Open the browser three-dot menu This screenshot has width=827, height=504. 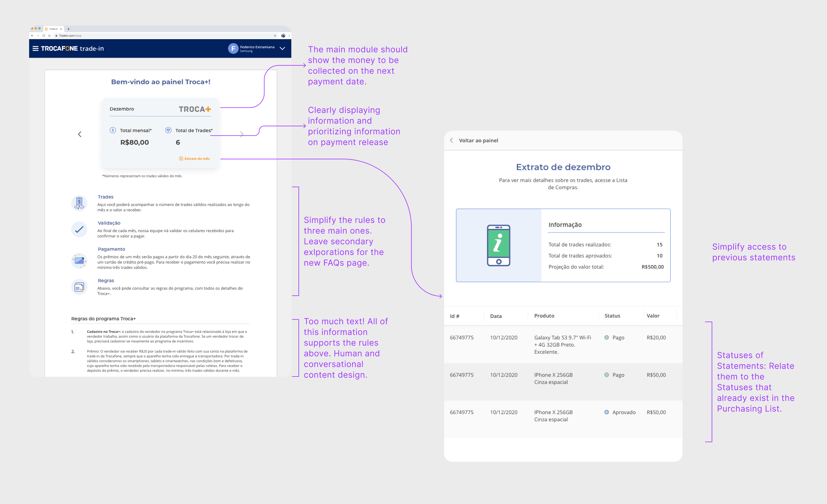pos(289,36)
